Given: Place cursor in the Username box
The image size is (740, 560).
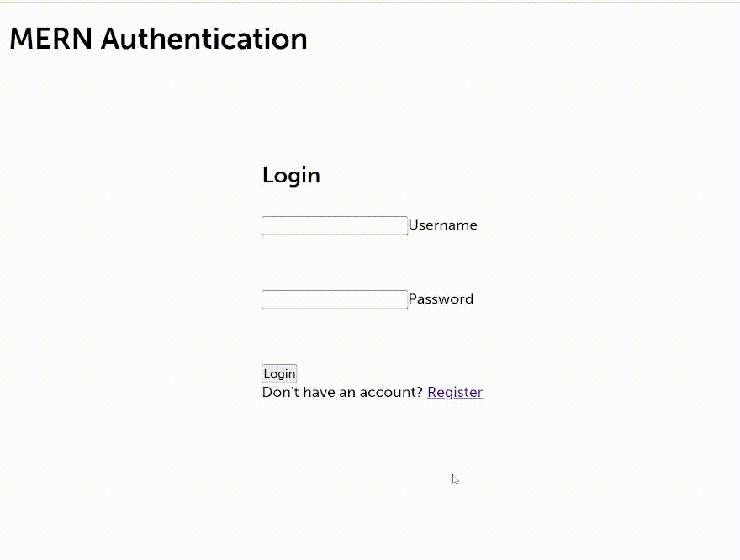Looking at the screenshot, I should point(335,225).
